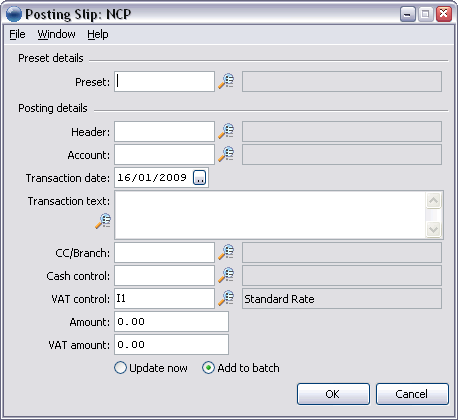Open the Help menu

click(x=98, y=34)
